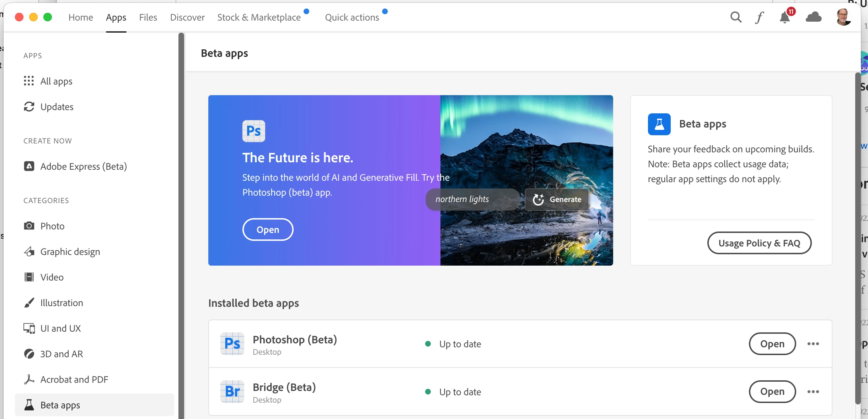Open the Quick actions tab
Image resolution: width=868 pixels, height=419 pixels.
[x=352, y=17]
